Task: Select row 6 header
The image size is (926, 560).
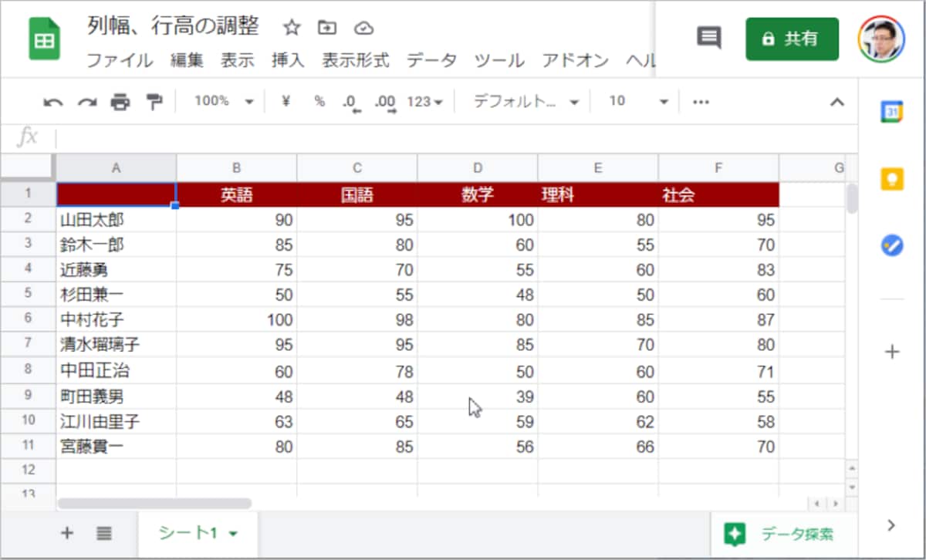Action: pos(28,319)
